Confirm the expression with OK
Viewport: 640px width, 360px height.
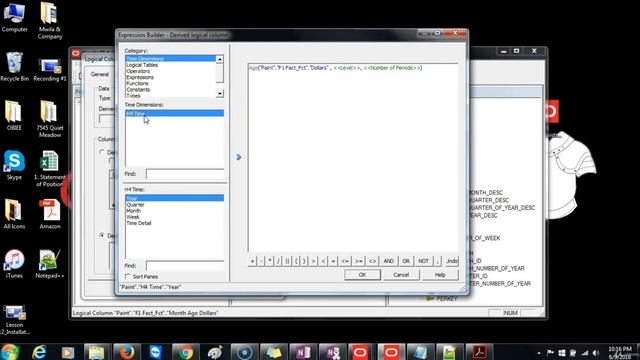pyautogui.click(x=362, y=275)
